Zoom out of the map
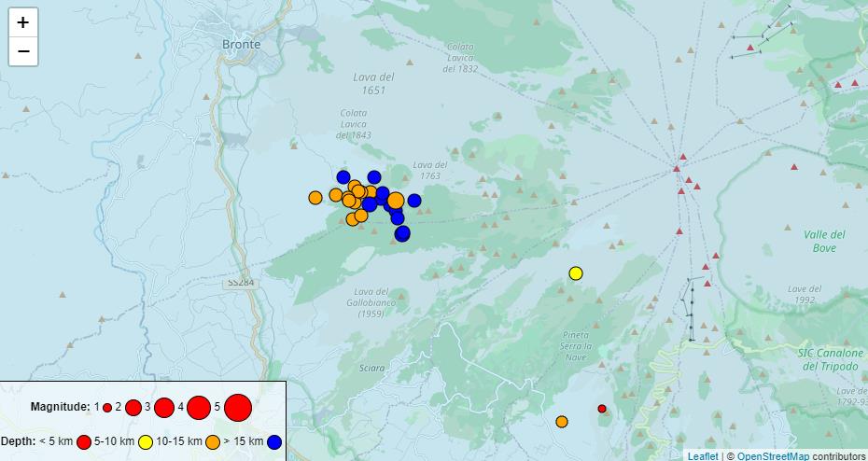 (23, 51)
